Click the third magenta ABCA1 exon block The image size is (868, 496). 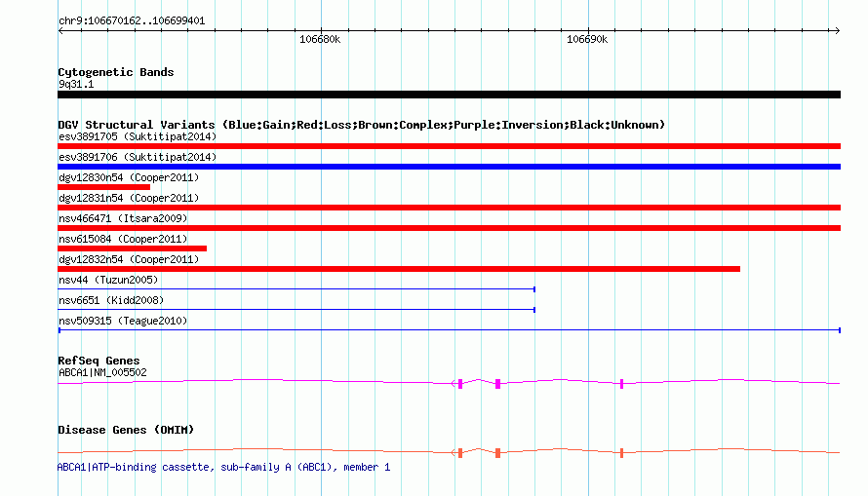pyautogui.click(x=621, y=384)
